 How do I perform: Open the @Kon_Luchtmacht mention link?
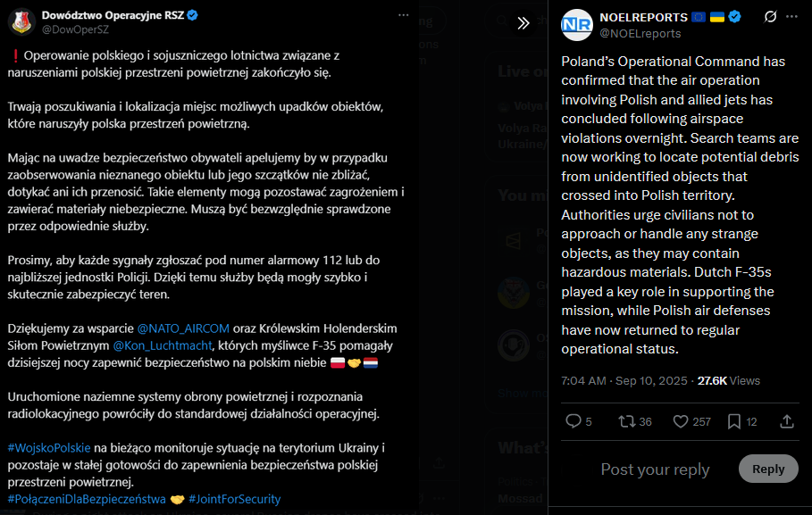[162, 345]
